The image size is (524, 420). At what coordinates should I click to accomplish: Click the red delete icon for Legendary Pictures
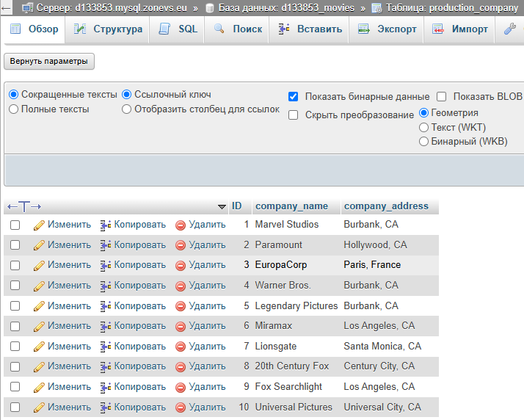point(181,306)
